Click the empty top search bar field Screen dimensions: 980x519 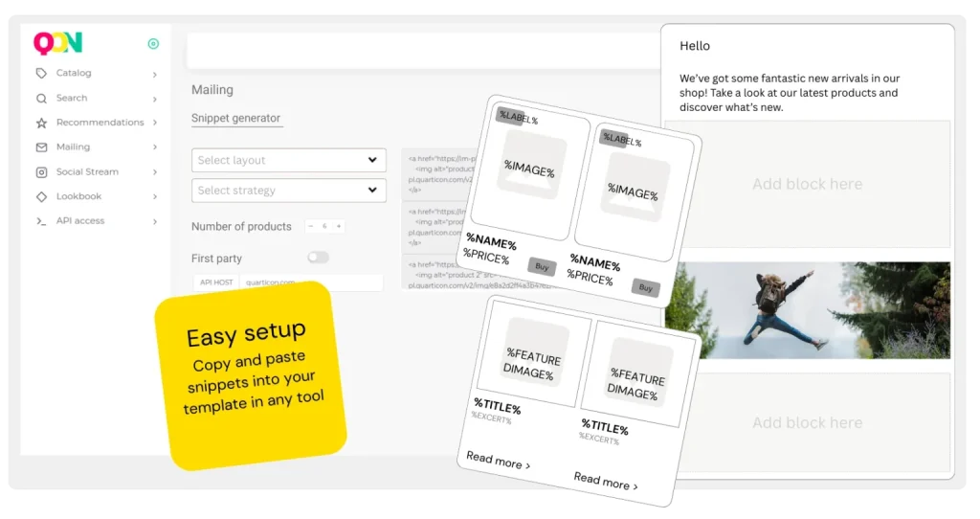click(424, 50)
